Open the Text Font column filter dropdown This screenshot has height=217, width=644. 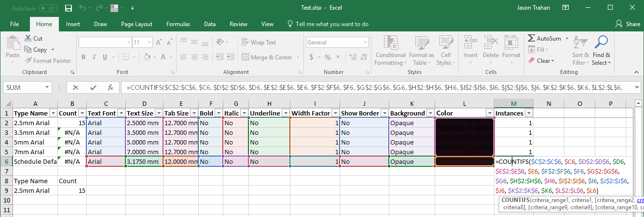(x=121, y=113)
